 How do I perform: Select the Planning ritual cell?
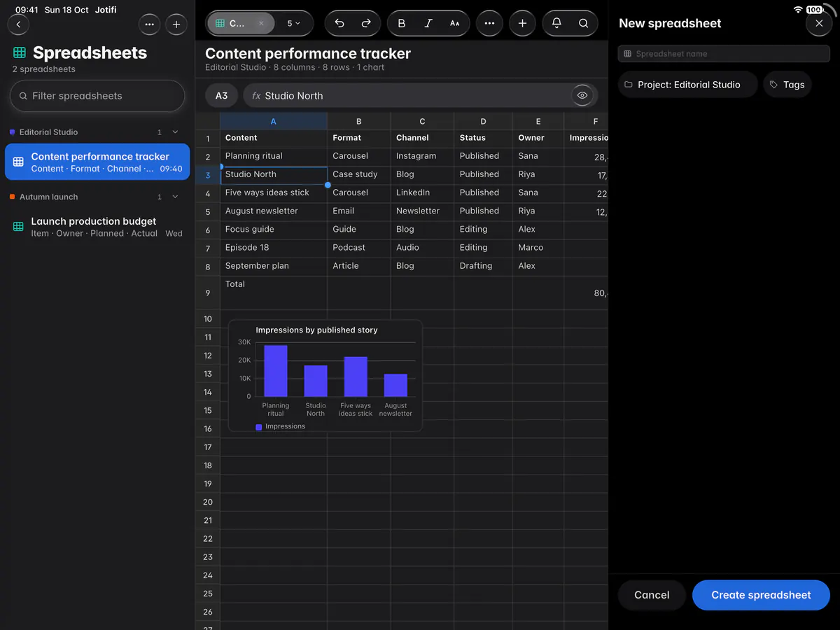pos(274,156)
